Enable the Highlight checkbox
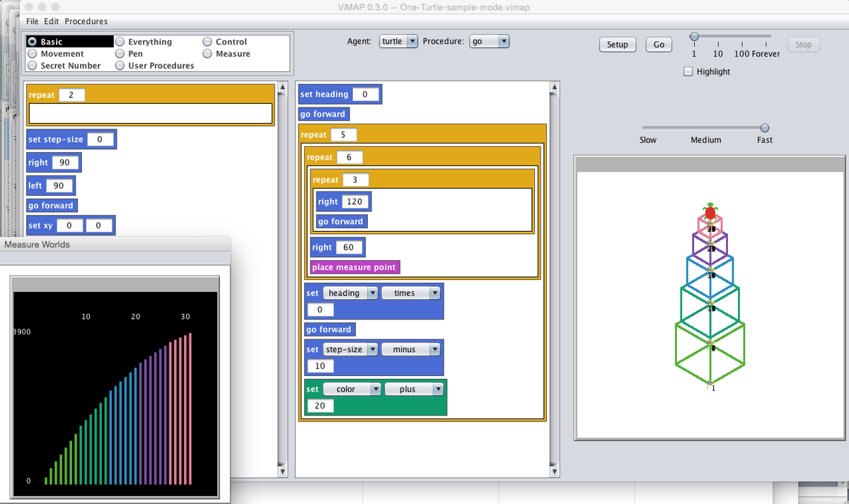 coord(689,72)
